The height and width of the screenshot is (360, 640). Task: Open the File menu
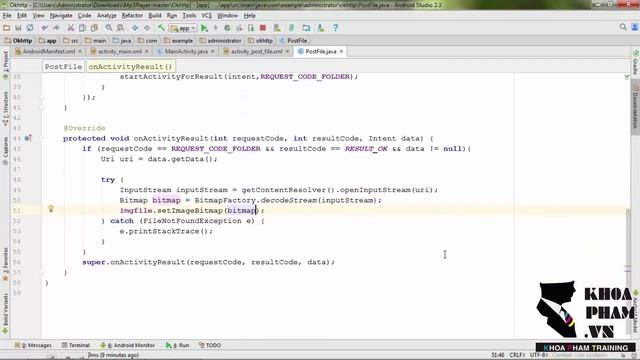point(7,16)
